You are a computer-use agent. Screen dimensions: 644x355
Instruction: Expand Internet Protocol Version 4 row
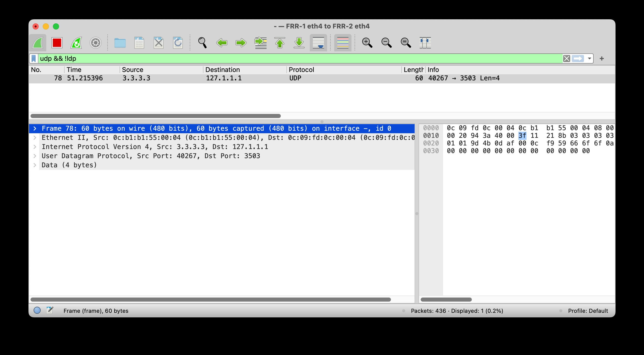[35, 147]
